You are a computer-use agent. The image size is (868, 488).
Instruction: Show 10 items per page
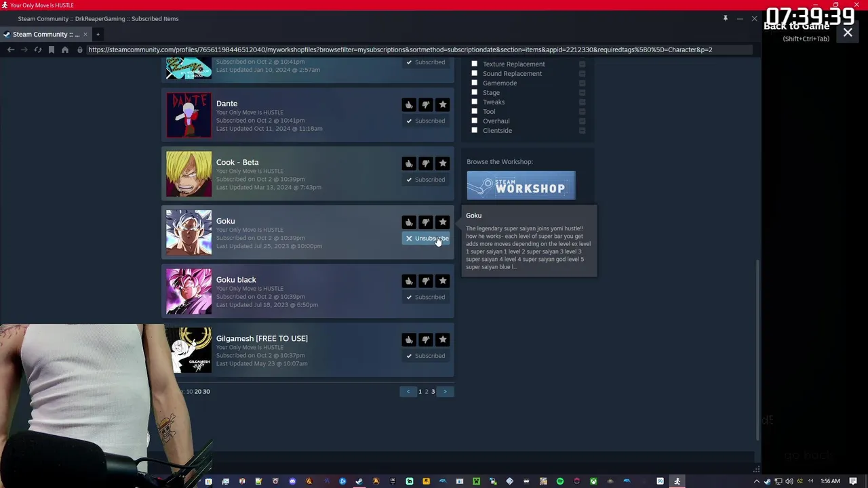pos(189,391)
